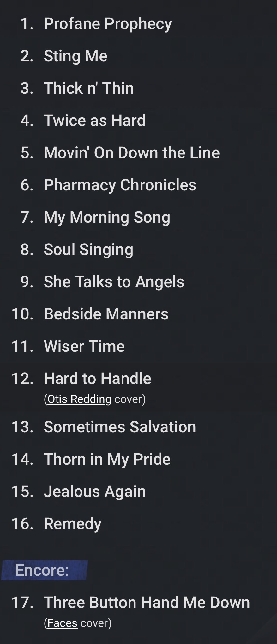Open Thorn in My Pride

[x=107, y=459]
